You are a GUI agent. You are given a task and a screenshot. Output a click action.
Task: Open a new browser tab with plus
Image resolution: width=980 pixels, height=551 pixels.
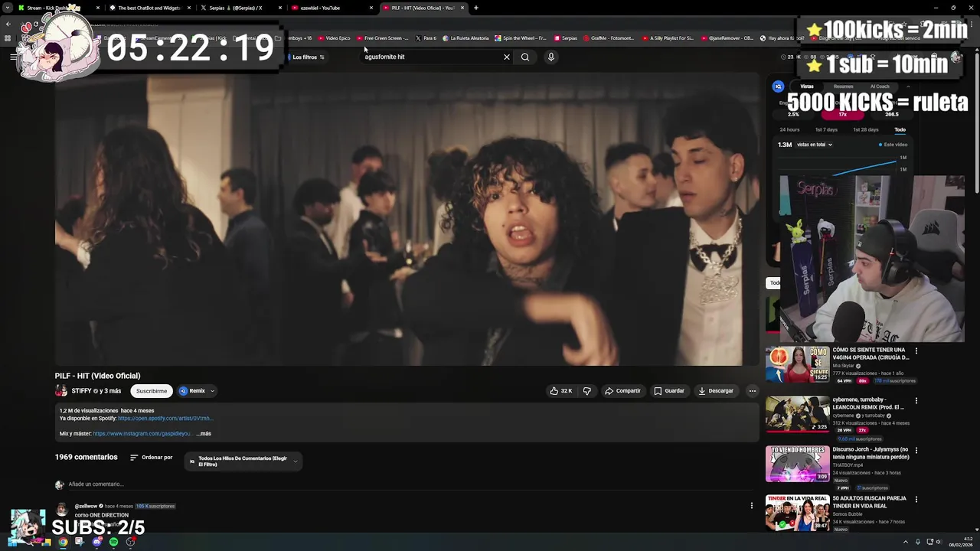tap(476, 8)
